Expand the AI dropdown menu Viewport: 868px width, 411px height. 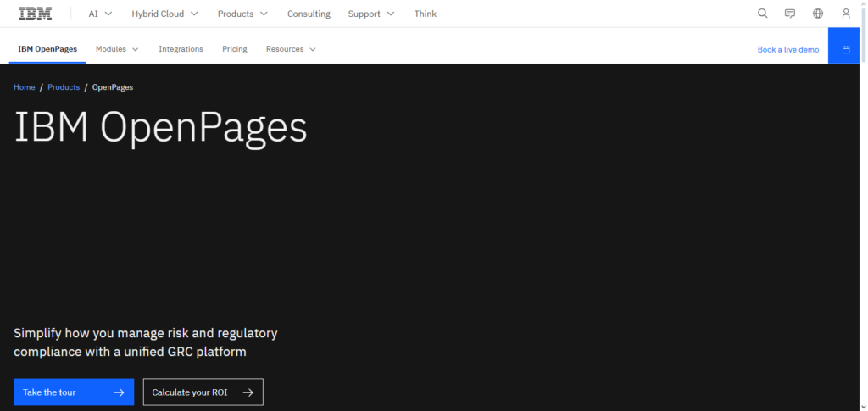[100, 14]
